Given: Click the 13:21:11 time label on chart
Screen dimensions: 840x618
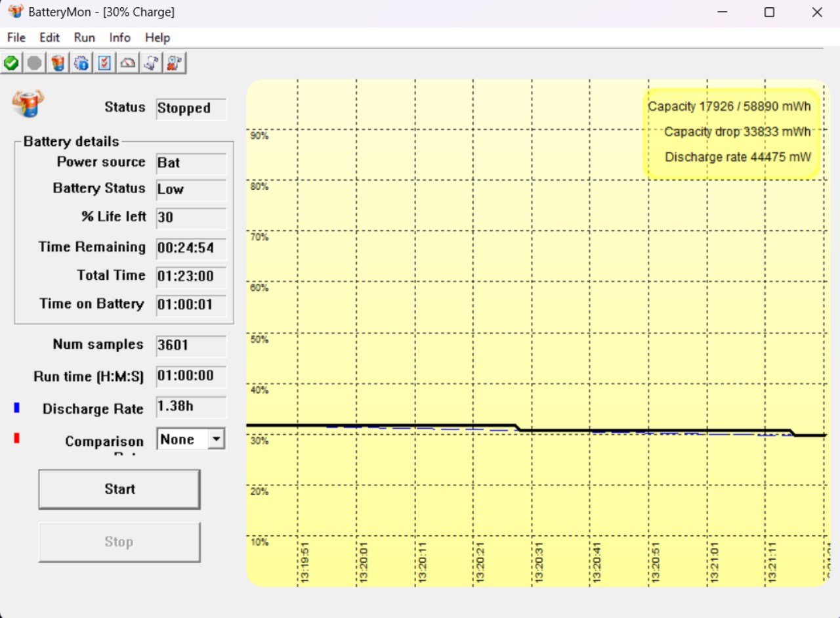Looking at the screenshot, I should pyautogui.click(x=773, y=562).
